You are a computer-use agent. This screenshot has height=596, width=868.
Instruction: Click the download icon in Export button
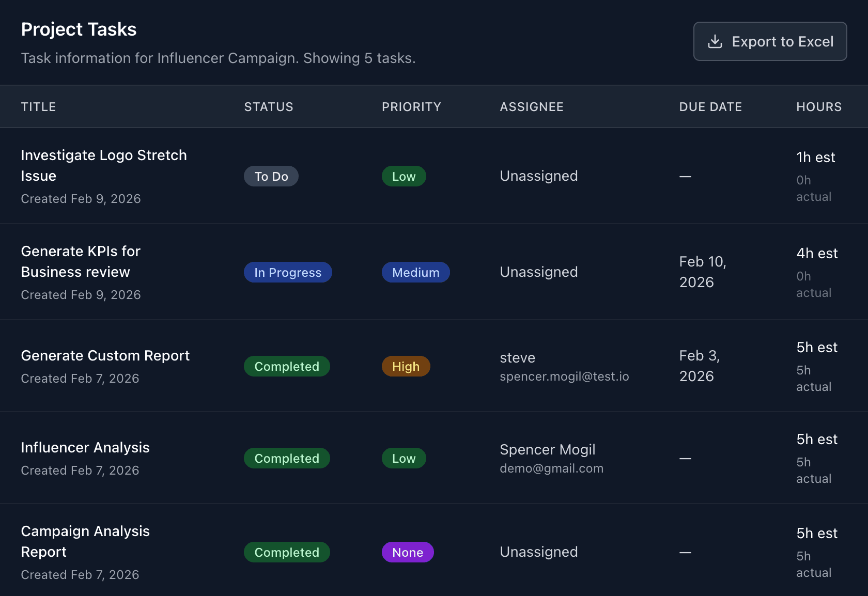pos(716,41)
